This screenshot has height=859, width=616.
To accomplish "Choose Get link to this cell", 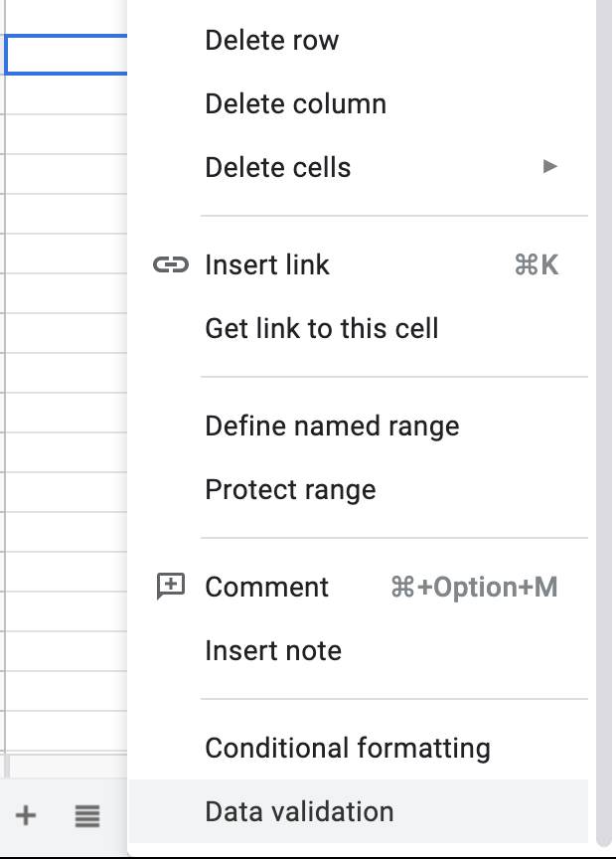I will pos(359,329).
